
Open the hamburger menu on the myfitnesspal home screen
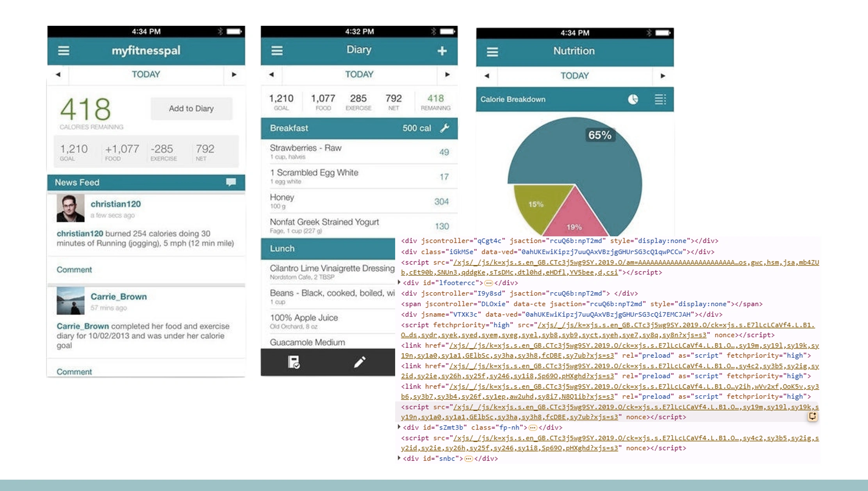63,50
